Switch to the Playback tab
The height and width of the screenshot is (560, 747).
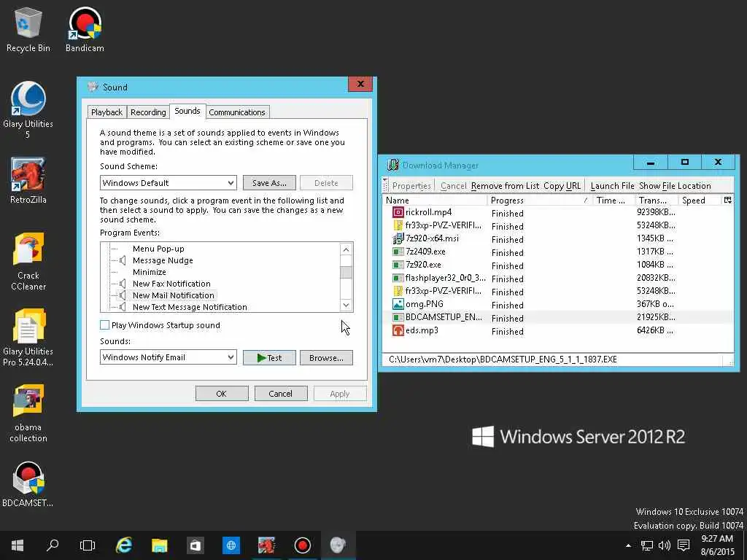[107, 112]
